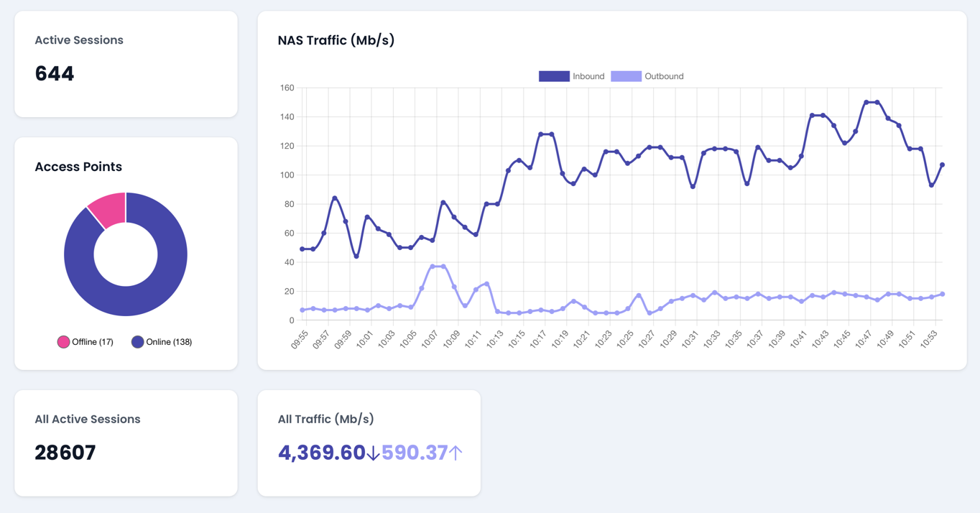The width and height of the screenshot is (980, 513).
Task: Click the 4,369.60 inbound traffic value
Action: point(321,453)
